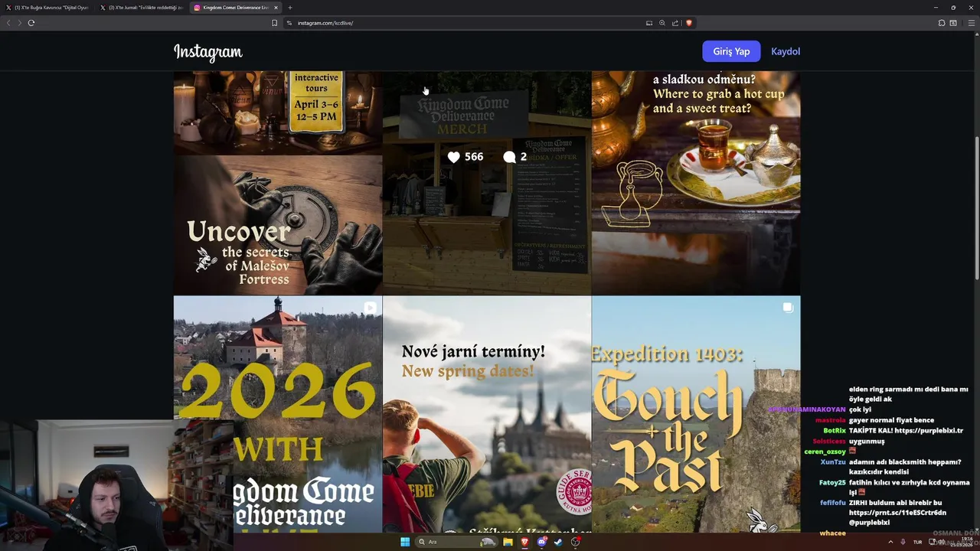Open the Kaydol sign-up link

click(786, 51)
